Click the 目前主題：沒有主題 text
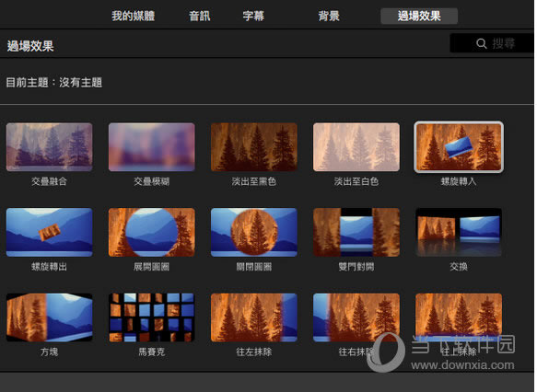Screen dimensions: 537x392 pos(54,83)
